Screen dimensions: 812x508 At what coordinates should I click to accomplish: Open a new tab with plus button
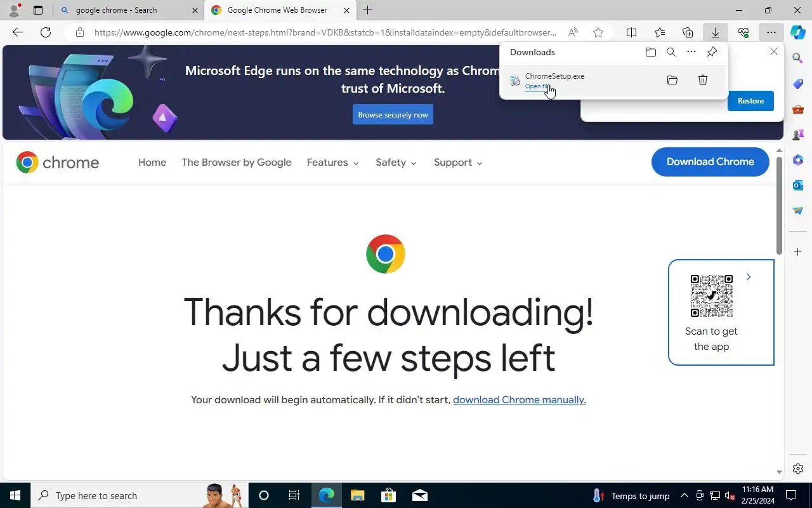tap(368, 10)
